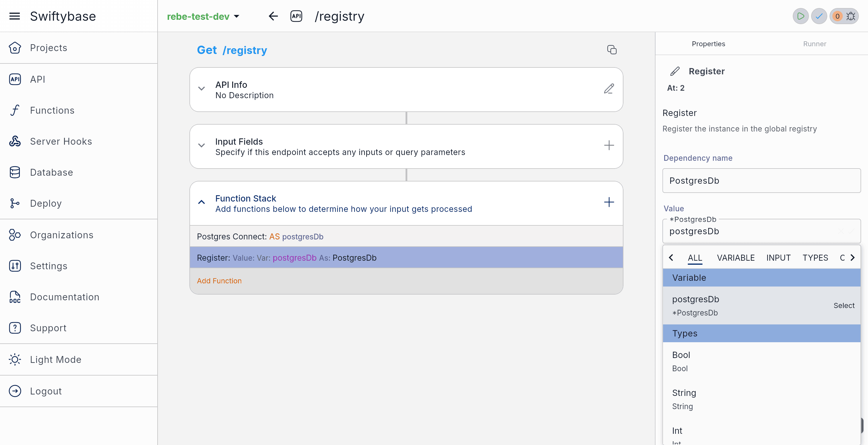Click the green run/play icon
868x445 pixels.
point(801,16)
